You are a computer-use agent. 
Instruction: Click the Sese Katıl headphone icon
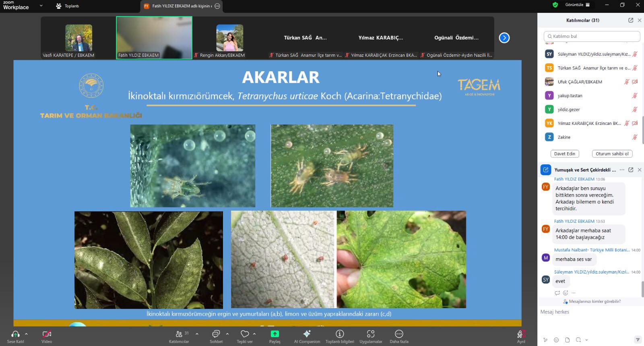coord(15,334)
